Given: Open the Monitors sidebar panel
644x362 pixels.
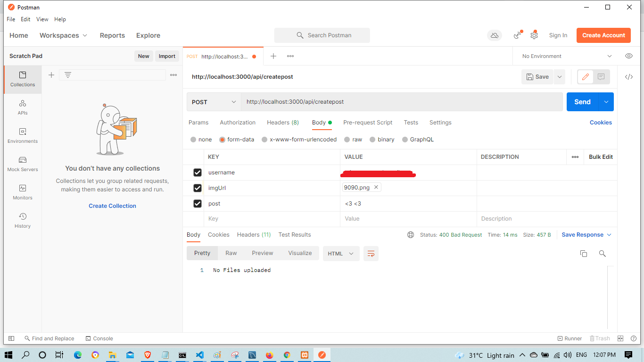Looking at the screenshot, I should (x=23, y=192).
